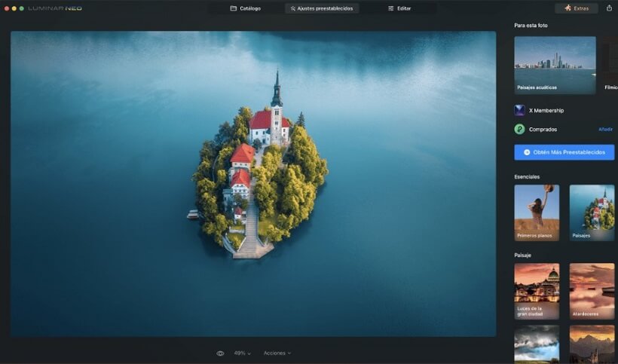Open the Primeros planos preset collection
The image size is (618, 364).
pyautogui.click(x=537, y=213)
